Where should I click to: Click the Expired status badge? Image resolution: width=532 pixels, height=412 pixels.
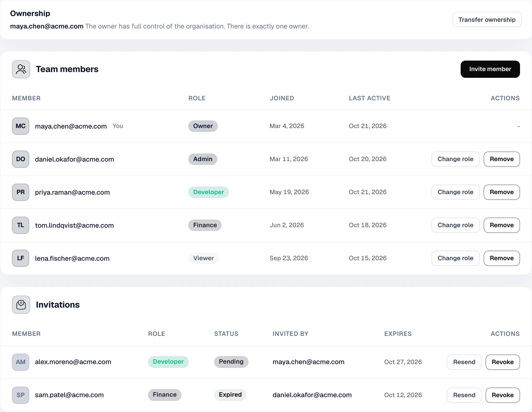tap(230, 395)
